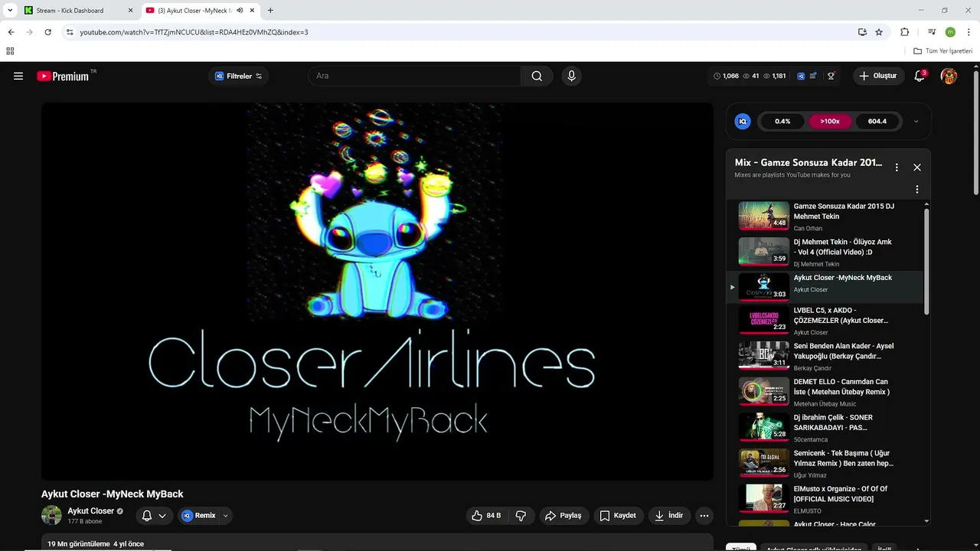Go back in browser history
This screenshot has height=551, width=980.
click(11, 32)
